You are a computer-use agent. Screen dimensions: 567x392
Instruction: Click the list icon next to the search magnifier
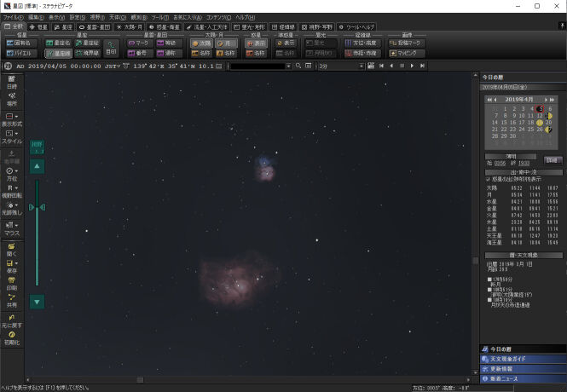pos(308,66)
